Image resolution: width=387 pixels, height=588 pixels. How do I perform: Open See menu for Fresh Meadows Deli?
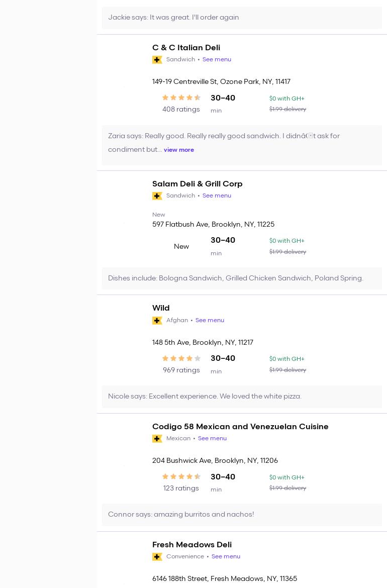(x=226, y=556)
